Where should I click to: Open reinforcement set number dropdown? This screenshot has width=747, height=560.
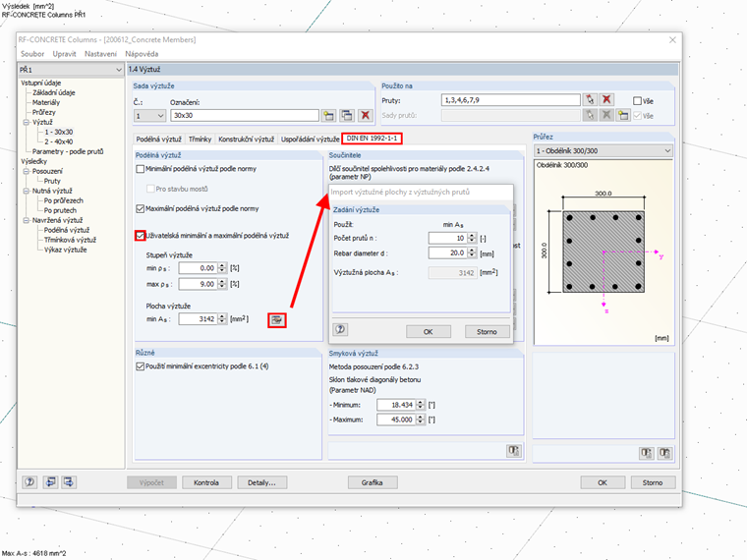tap(160, 116)
